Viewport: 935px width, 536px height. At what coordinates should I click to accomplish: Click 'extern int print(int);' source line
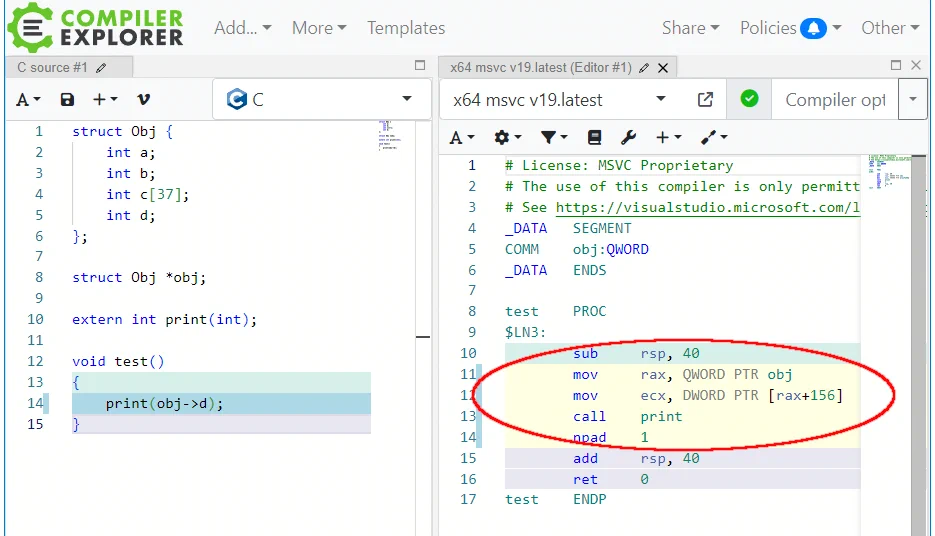click(165, 320)
